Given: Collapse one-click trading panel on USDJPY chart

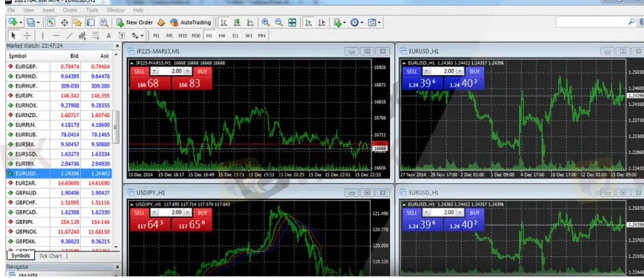Looking at the screenshot, I should coord(132,204).
